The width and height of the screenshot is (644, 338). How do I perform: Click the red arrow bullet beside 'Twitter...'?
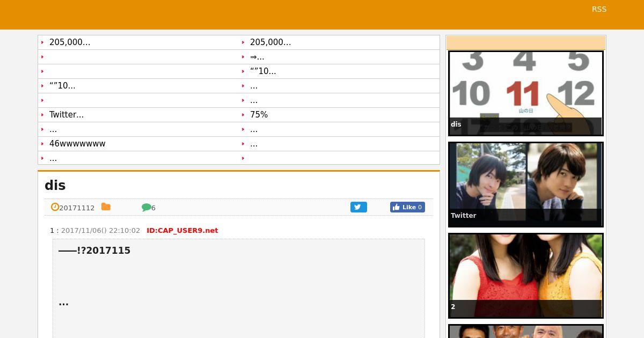point(42,115)
